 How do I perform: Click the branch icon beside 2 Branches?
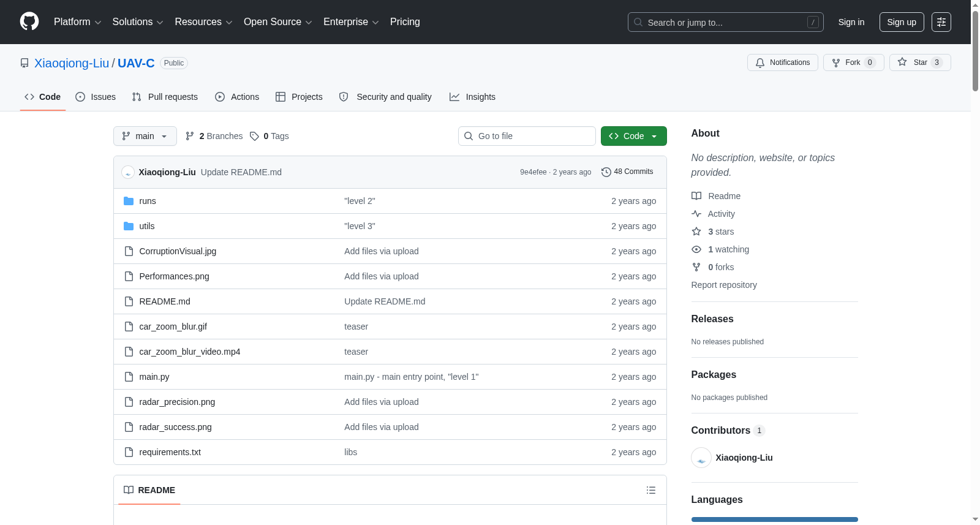(190, 136)
